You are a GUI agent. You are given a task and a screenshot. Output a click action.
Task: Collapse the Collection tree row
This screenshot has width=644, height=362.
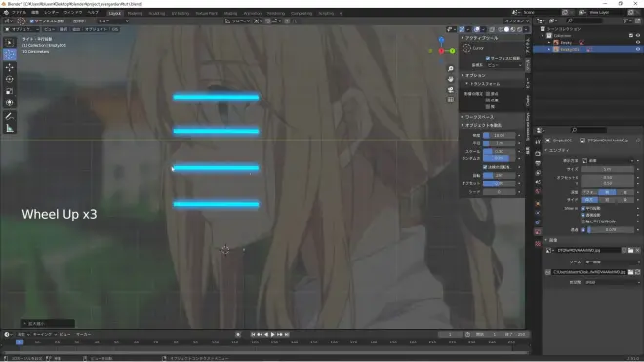(543, 36)
